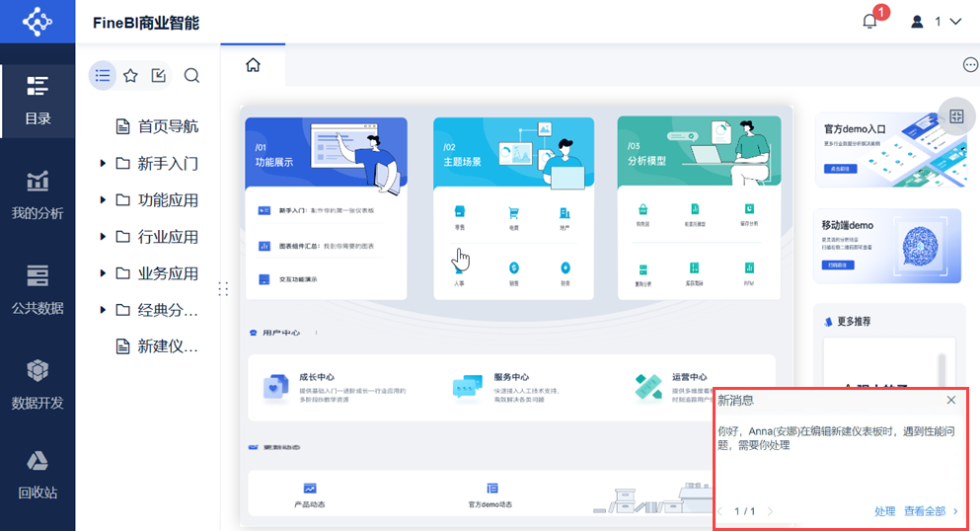Viewport: 980px width, 531px height.
Task: Open the 图表组件汇总 link
Action: click(x=316, y=246)
